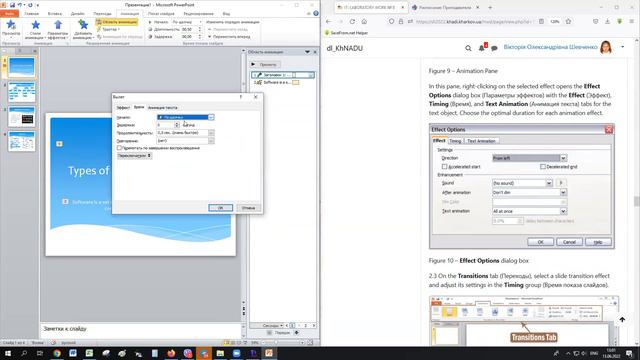Screen dimensions: 640x360
Task: Click the dialog's help question mark
Action: (241, 97)
